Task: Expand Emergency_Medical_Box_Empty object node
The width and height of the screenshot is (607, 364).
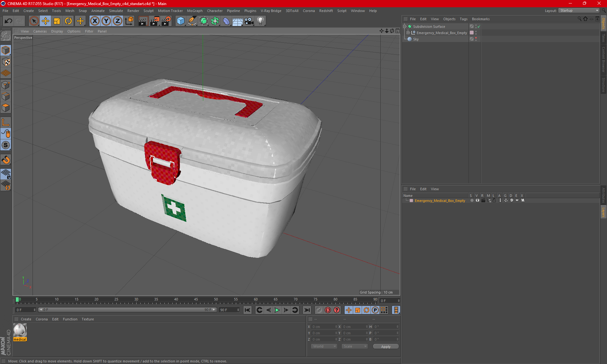Action: (x=408, y=33)
